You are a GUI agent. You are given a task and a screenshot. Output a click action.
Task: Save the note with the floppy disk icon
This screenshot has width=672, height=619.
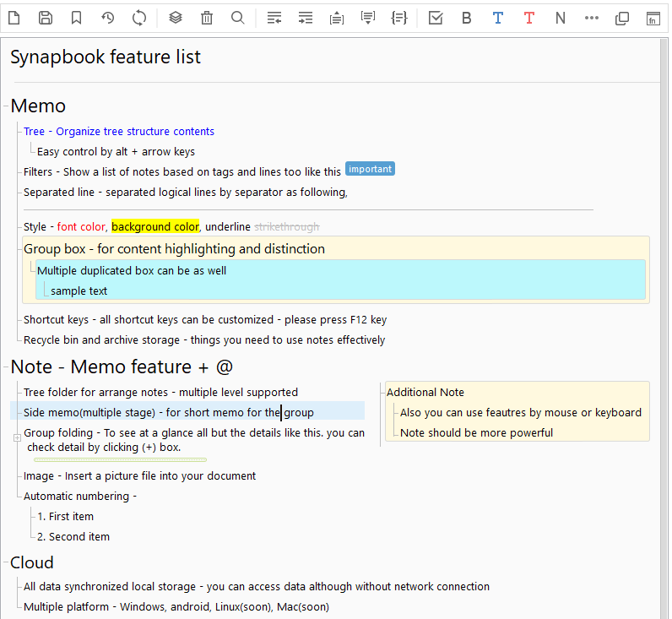click(x=46, y=18)
